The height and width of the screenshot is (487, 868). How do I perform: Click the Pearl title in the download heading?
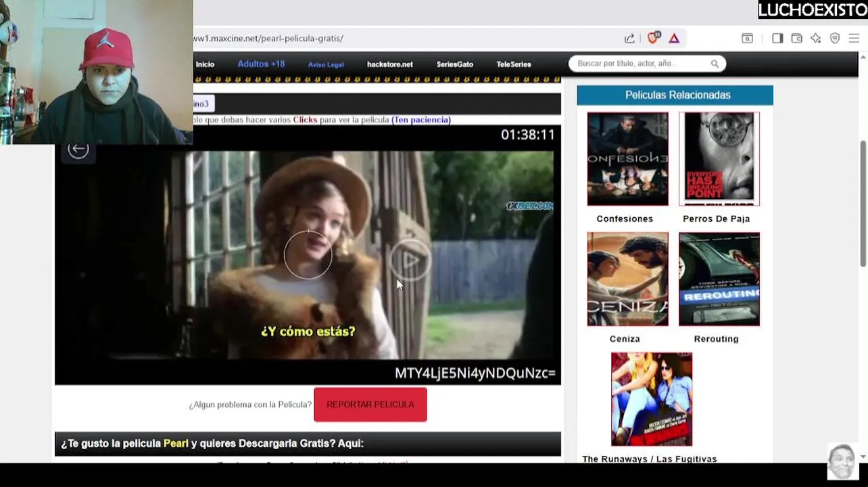pos(176,444)
